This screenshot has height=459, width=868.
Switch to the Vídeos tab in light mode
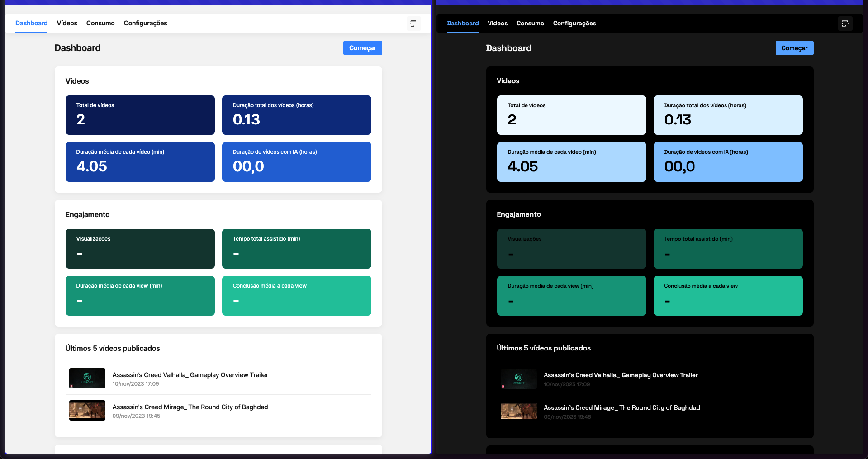coord(66,23)
